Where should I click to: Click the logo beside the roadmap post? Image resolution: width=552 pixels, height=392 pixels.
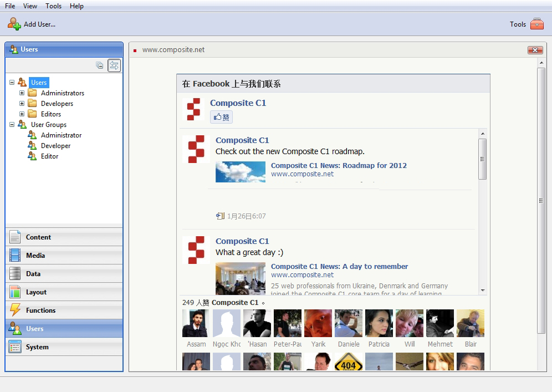click(x=196, y=149)
